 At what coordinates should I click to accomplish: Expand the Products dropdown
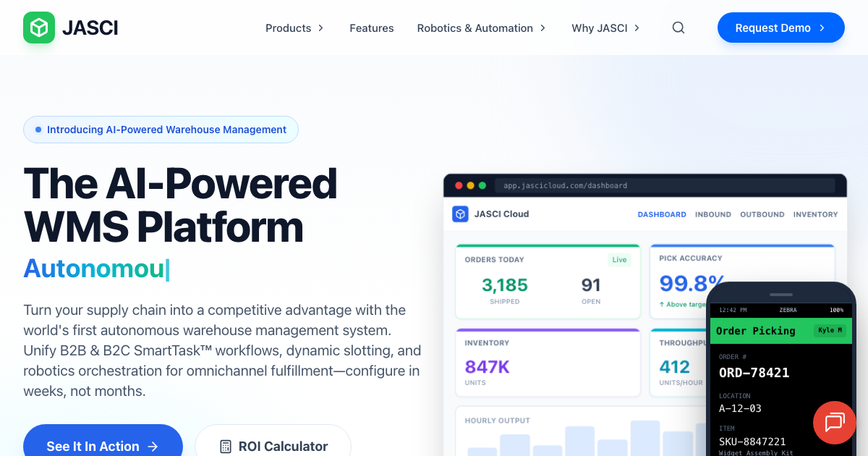pyautogui.click(x=289, y=28)
